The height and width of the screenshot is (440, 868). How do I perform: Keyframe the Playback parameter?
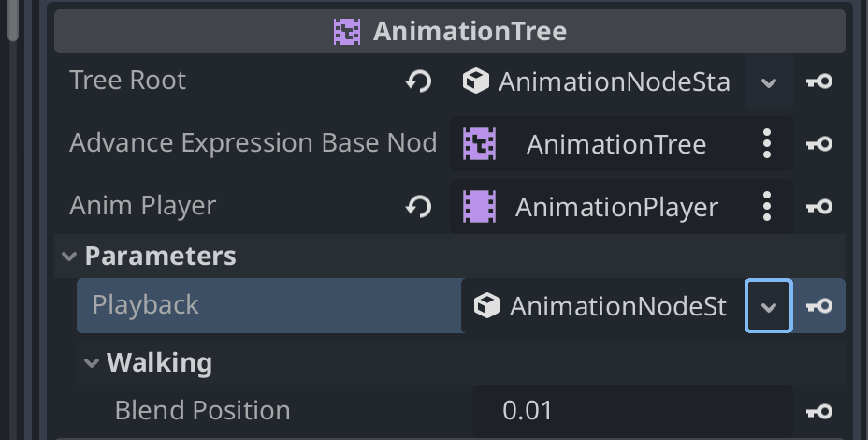pos(819,306)
